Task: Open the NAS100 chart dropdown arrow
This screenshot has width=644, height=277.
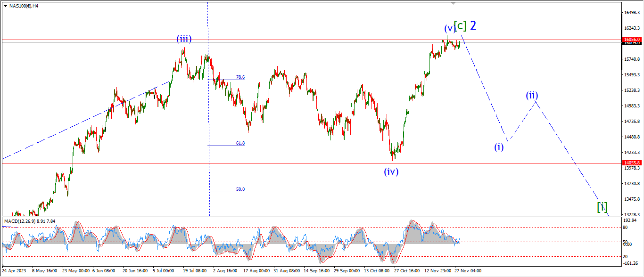Action: (x=5, y=6)
